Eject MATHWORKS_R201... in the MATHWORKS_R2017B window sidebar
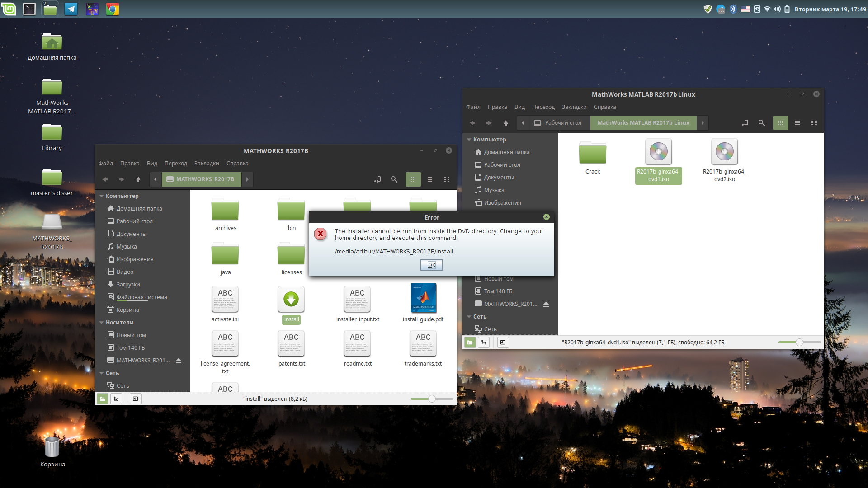 [179, 361]
